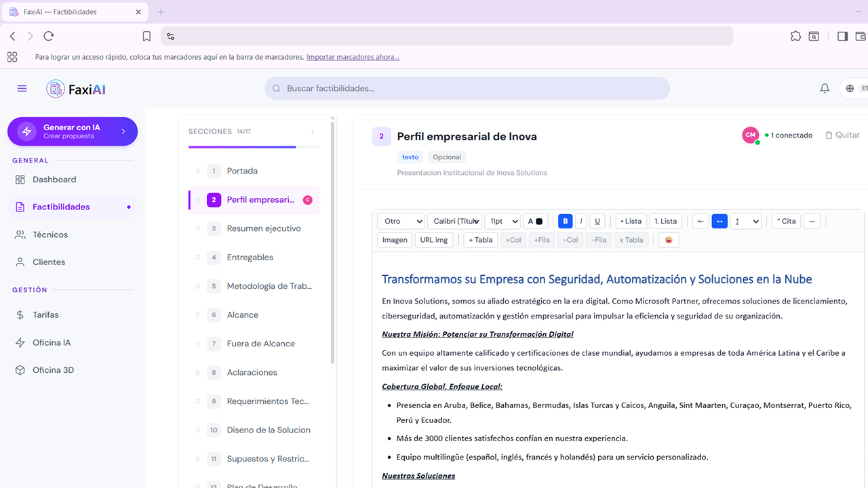868x488 pixels.
Task: Select the Metodología de Trab... section
Action: click(254, 286)
